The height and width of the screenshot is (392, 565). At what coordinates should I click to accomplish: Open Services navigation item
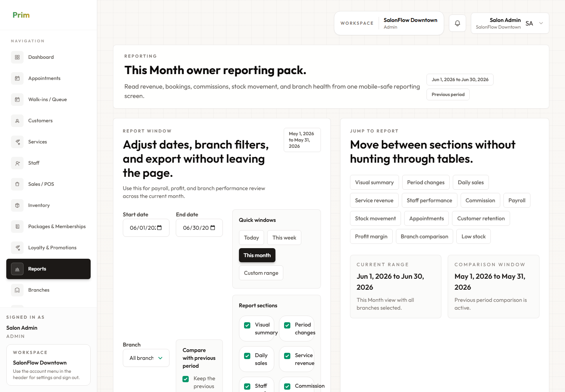click(x=48, y=142)
